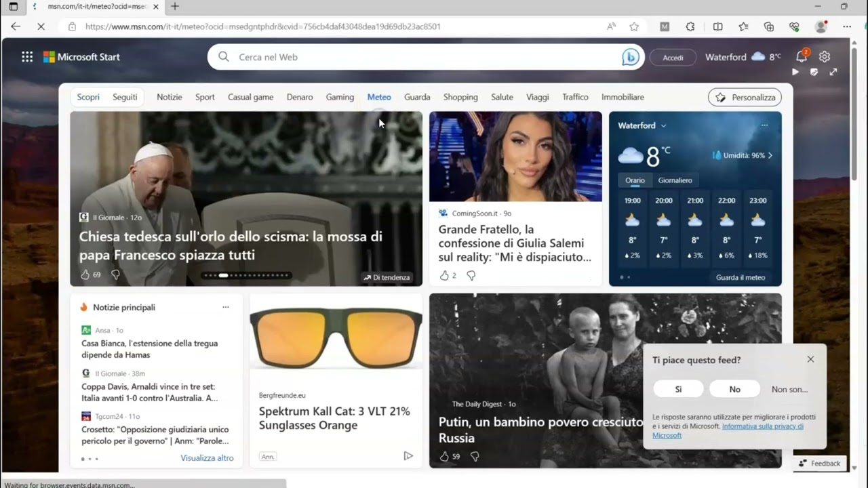Open MSN page settings gear
The image size is (868, 488).
click(x=825, y=57)
